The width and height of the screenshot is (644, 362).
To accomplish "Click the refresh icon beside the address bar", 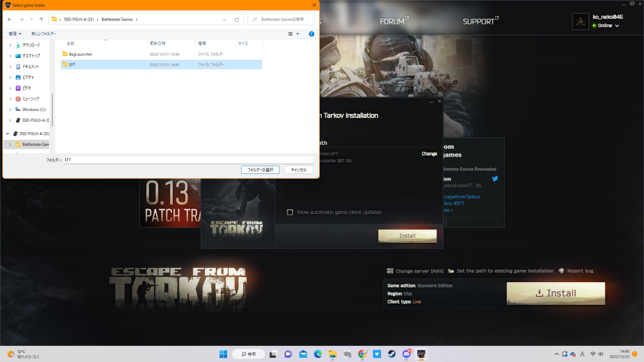I will point(237,19).
